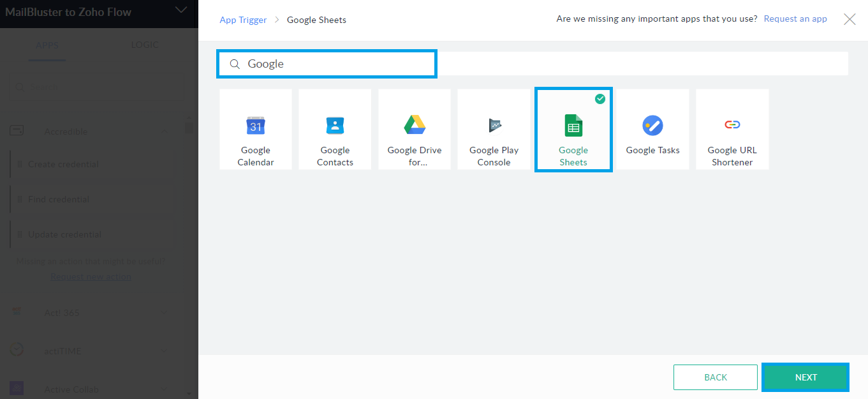
Task: Select the Google Contacts app icon
Action: (334, 129)
